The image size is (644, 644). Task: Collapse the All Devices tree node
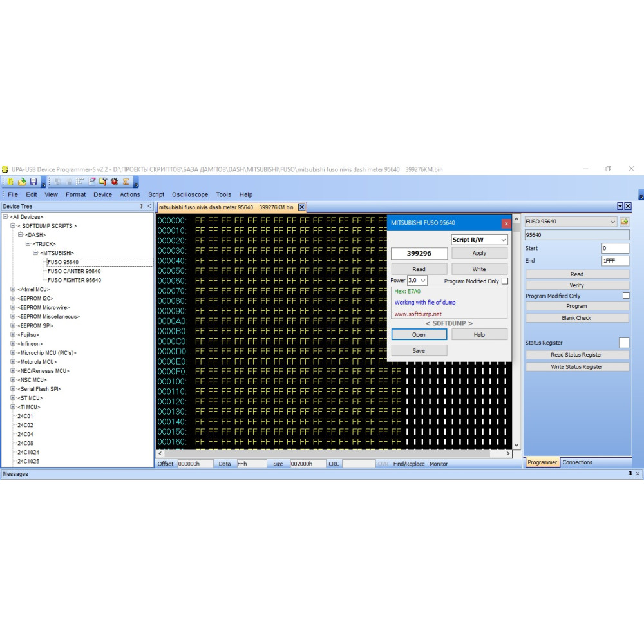(x=5, y=216)
